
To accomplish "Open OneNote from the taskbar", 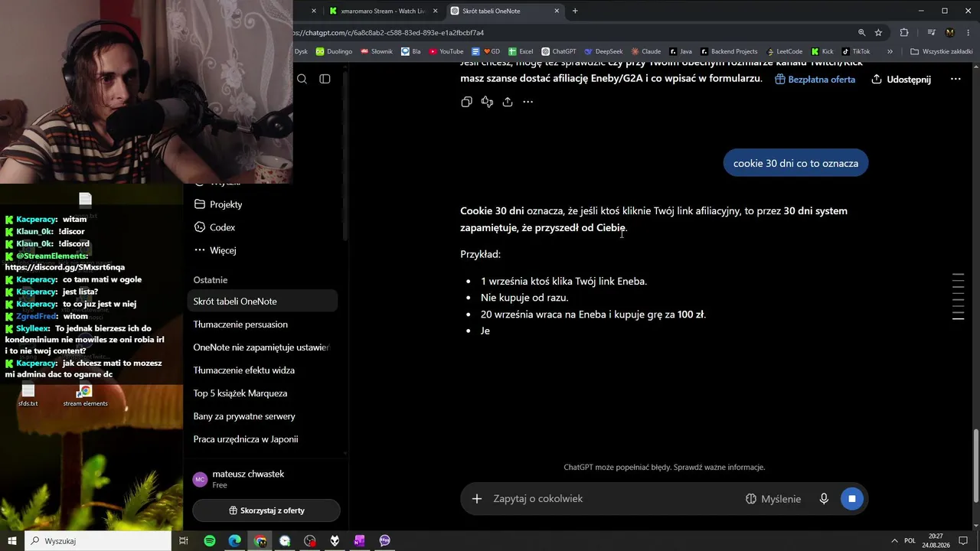I will click(359, 541).
